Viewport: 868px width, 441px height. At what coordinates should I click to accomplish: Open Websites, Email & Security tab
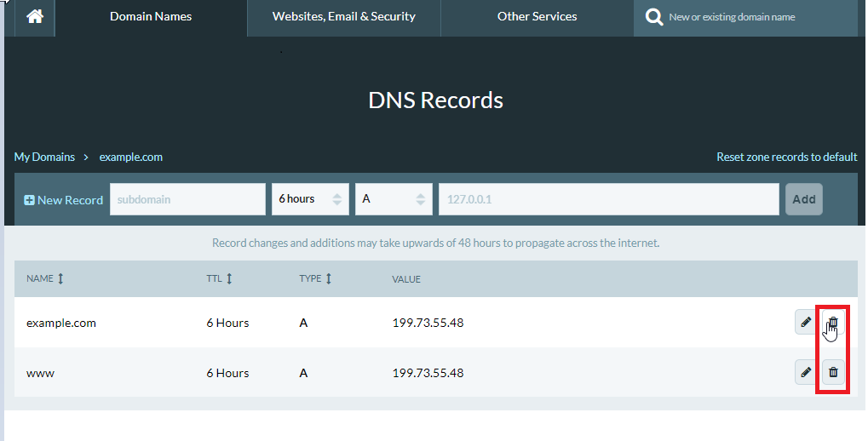tap(343, 17)
